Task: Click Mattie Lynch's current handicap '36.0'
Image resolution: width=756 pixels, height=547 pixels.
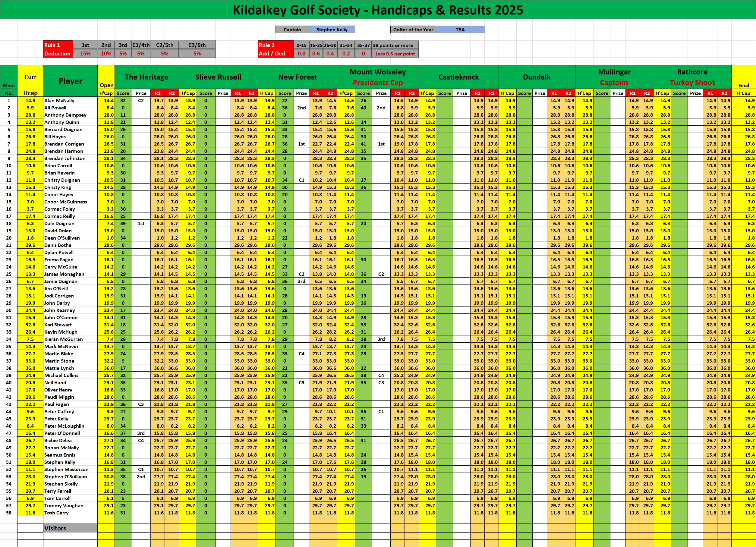Action: click(30, 368)
